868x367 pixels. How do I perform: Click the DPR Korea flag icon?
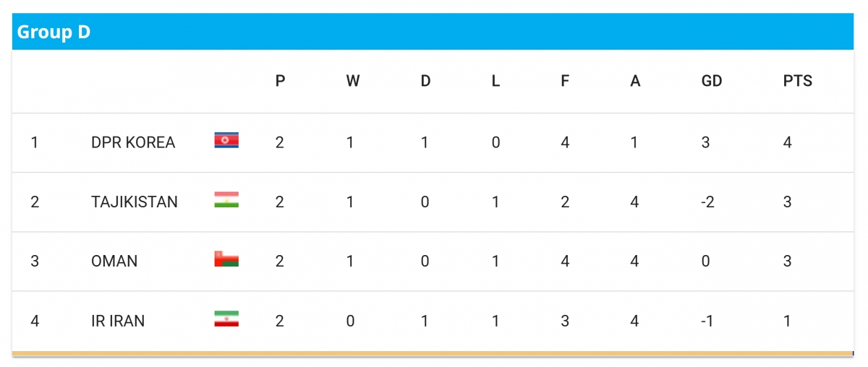pyautogui.click(x=226, y=140)
